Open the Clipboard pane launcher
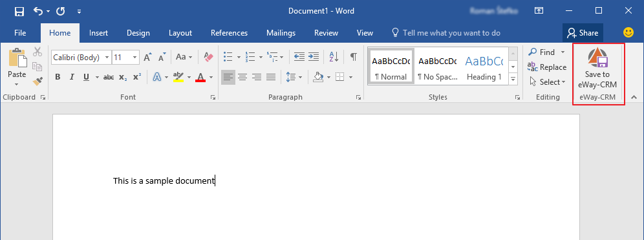644x240 pixels. (43, 98)
